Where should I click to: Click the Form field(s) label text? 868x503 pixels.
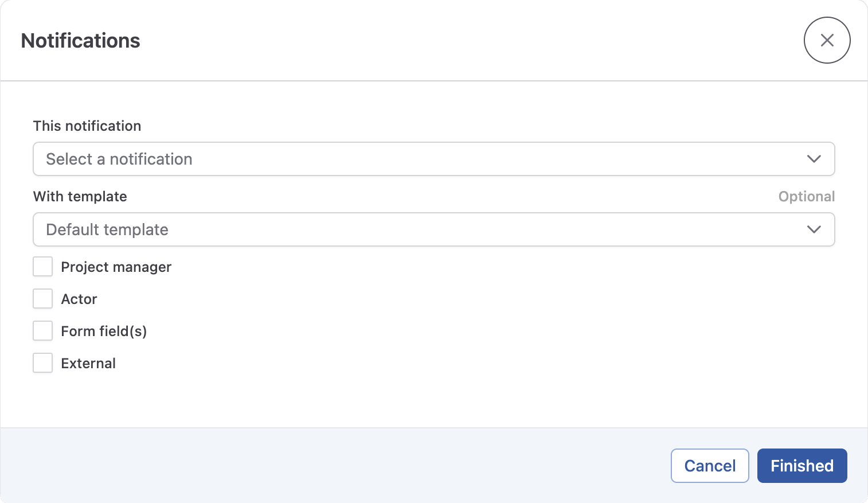tap(104, 331)
